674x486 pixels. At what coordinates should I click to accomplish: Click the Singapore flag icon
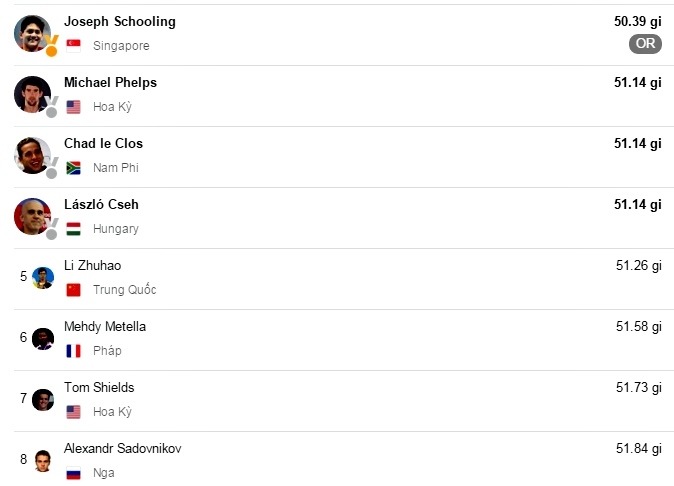click(73, 45)
